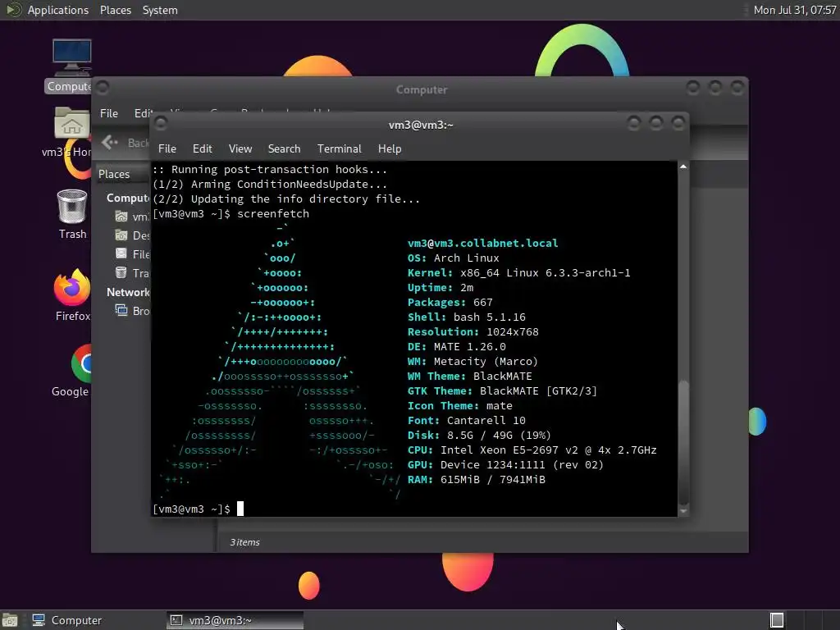This screenshot has width=840, height=630.
Task: Click the terminal window menu button at left of title
Action: click(x=161, y=125)
